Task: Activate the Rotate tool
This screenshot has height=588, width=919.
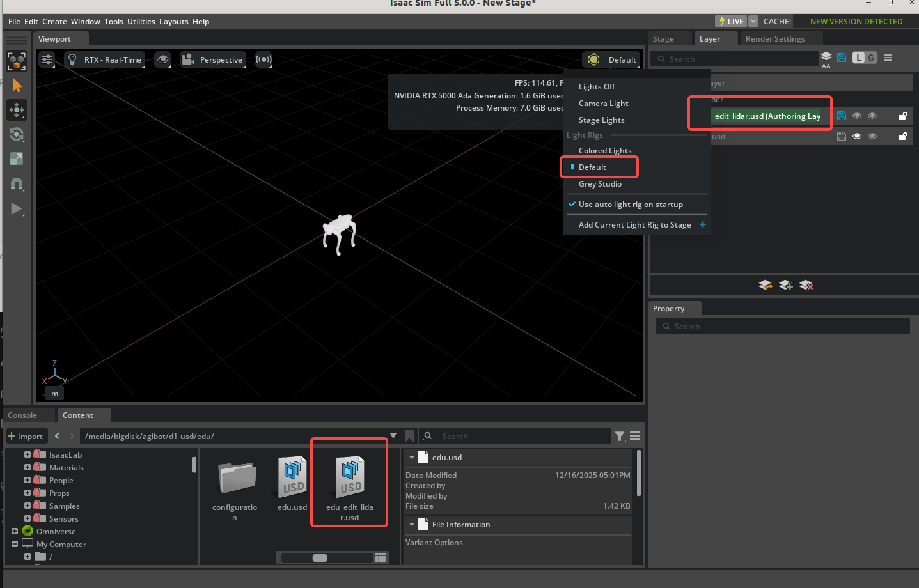Action: pyautogui.click(x=17, y=134)
